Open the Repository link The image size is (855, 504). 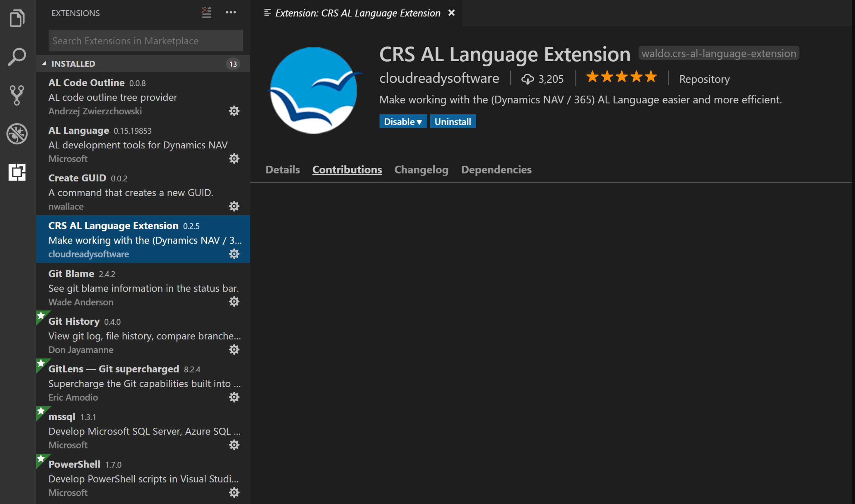(x=704, y=79)
